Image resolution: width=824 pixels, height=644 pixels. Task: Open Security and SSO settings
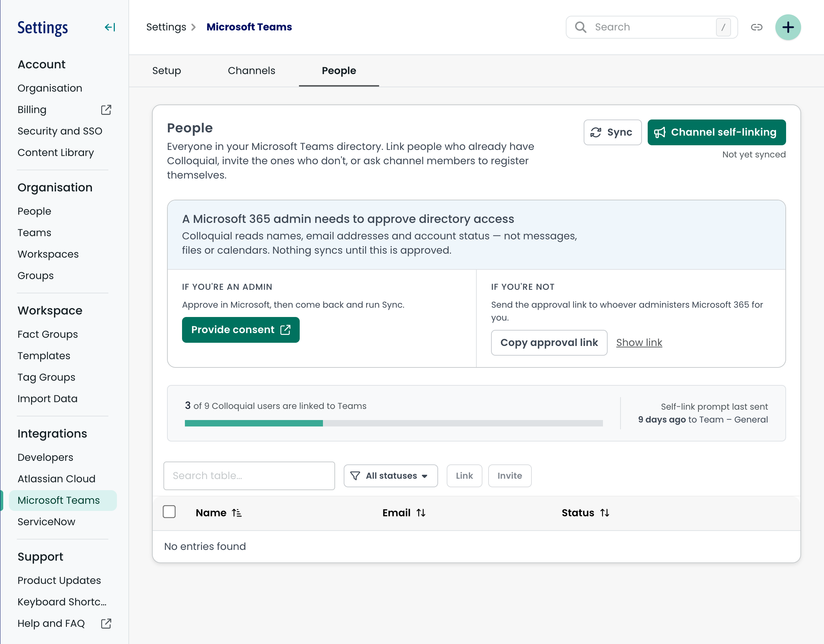(x=60, y=131)
